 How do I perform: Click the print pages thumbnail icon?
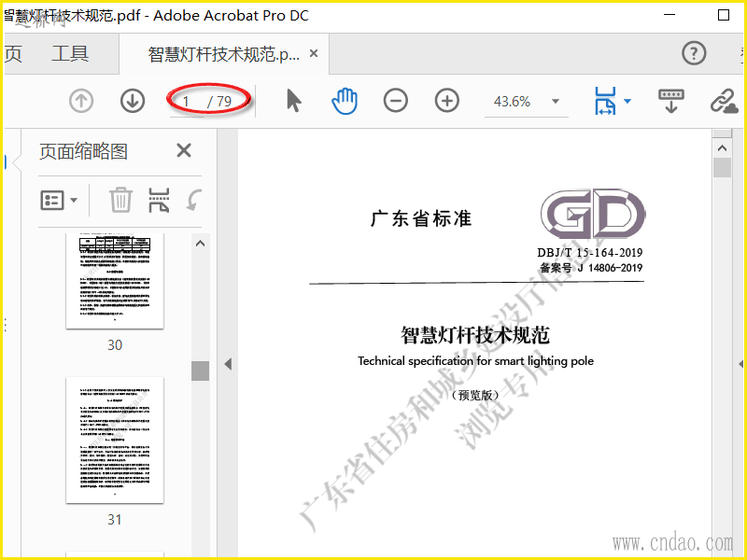pyautogui.click(x=159, y=200)
